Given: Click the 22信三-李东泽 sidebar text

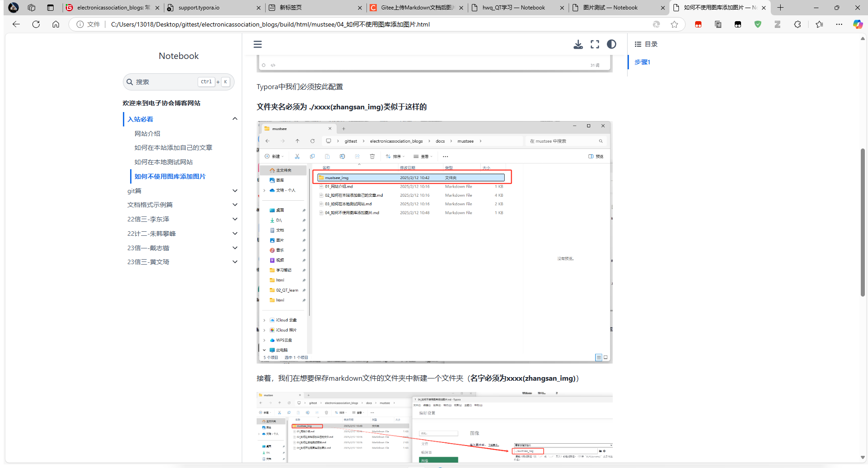Looking at the screenshot, I should (149, 219).
